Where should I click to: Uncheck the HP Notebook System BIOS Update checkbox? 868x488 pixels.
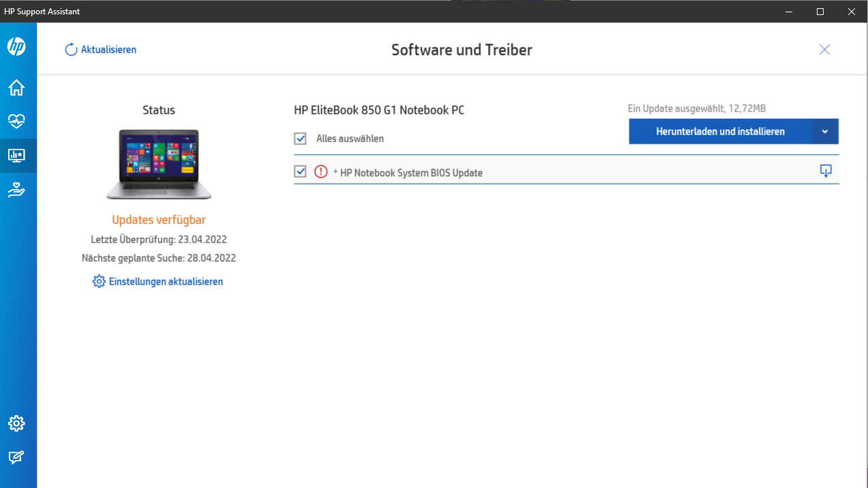tap(300, 172)
